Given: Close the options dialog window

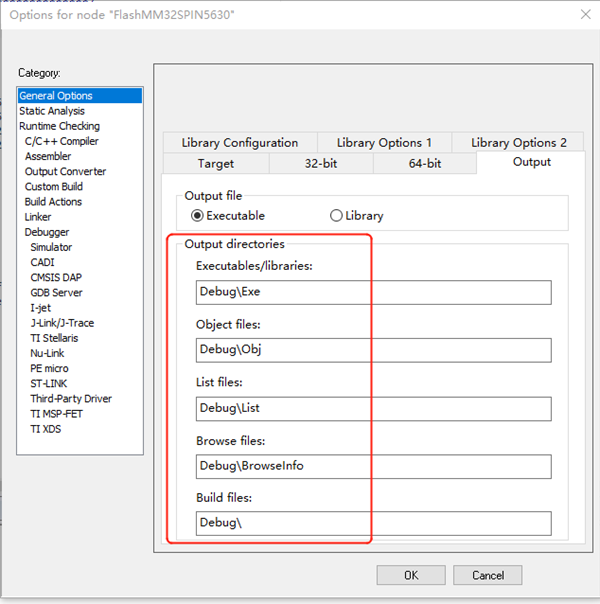Looking at the screenshot, I should pyautogui.click(x=584, y=14).
